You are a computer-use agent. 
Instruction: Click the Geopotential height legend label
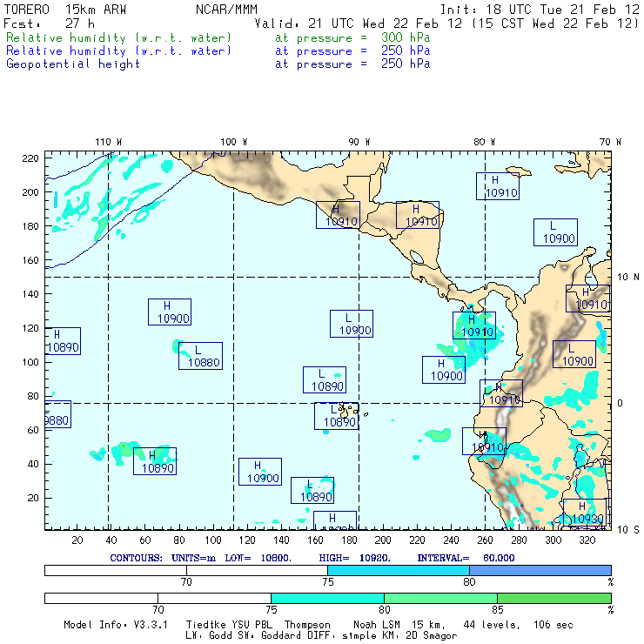[x=73, y=64]
